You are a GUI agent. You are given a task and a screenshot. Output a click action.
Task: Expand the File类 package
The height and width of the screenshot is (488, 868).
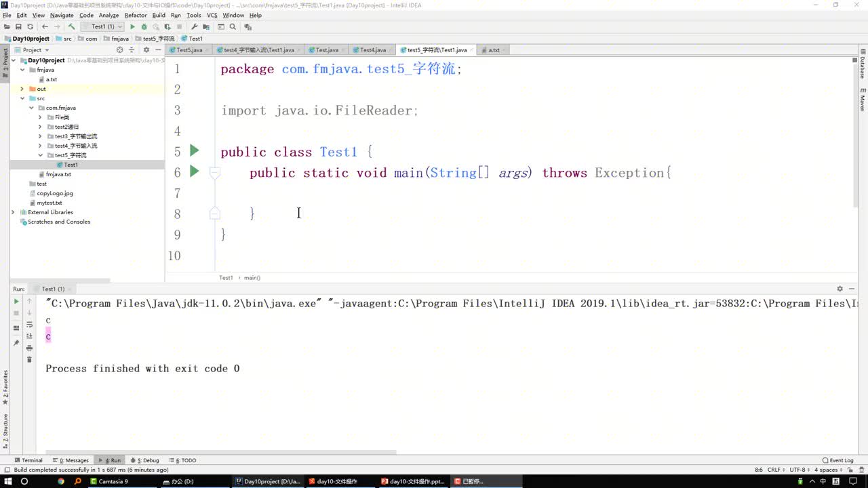coord(40,117)
